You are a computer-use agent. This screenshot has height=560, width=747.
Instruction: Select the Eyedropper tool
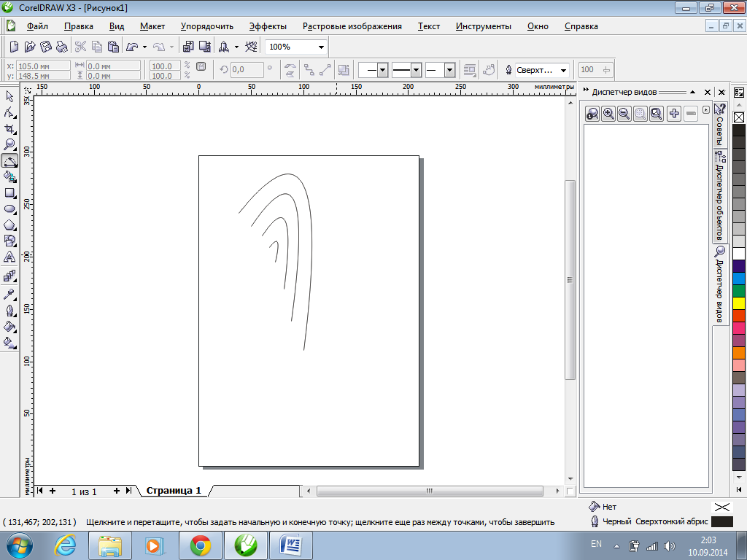pos(10,294)
